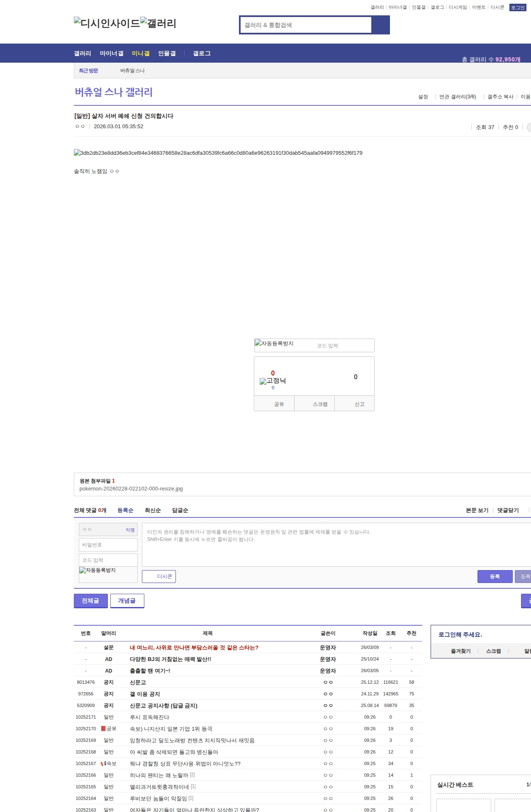Click the 로그인 button at the top right
Screen dimensions: 531x812
(518, 7)
